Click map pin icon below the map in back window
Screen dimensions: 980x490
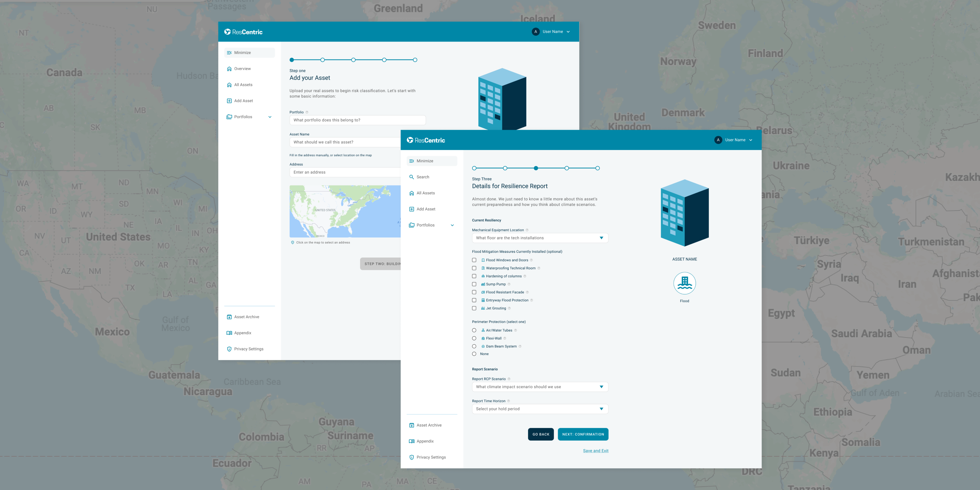[293, 242]
